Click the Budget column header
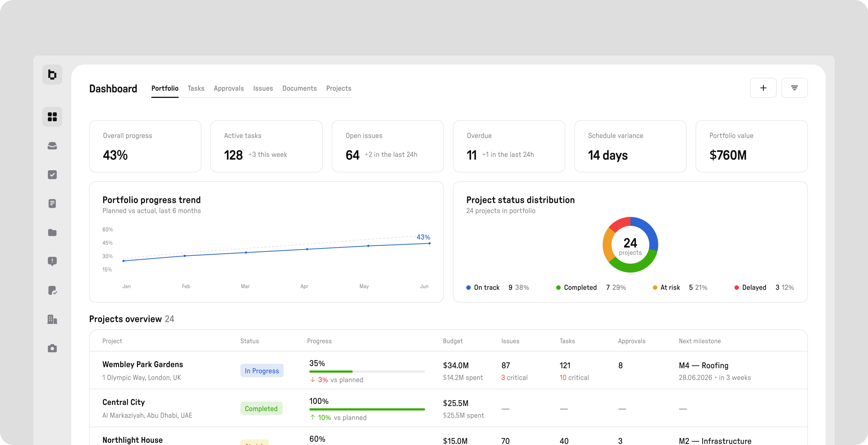The height and width of the screenshot is (445, 868). [x=453, y=341]
